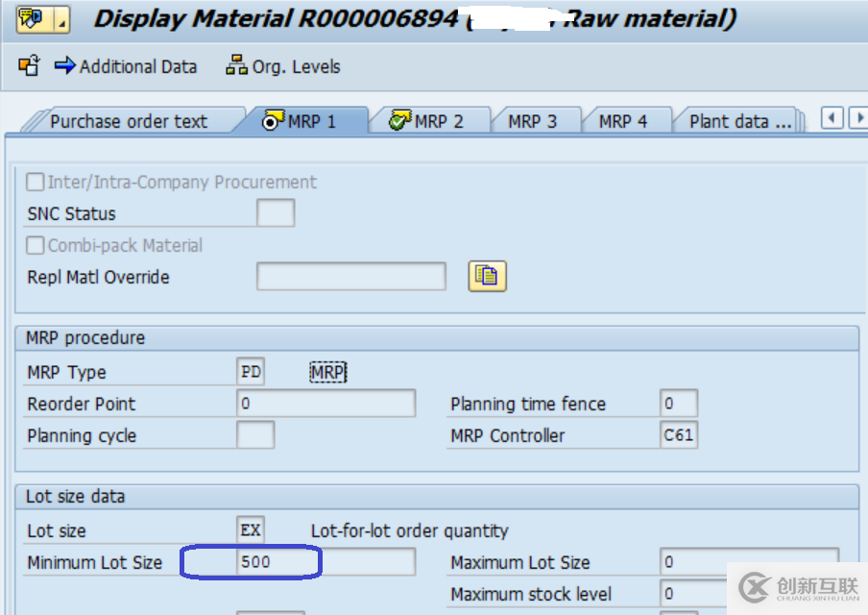Click the Minimum Lot Size field 500
This screenshot has width=868, height=615.
(326, 562)
